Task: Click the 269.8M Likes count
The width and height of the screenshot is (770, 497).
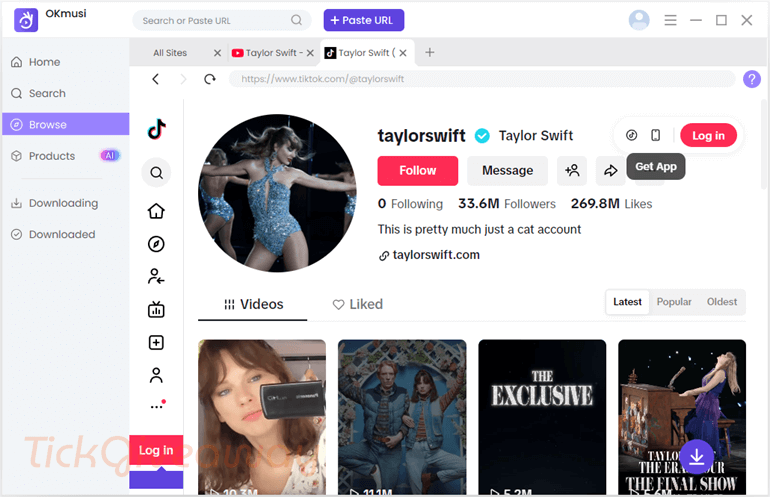Action: [611, 204]
